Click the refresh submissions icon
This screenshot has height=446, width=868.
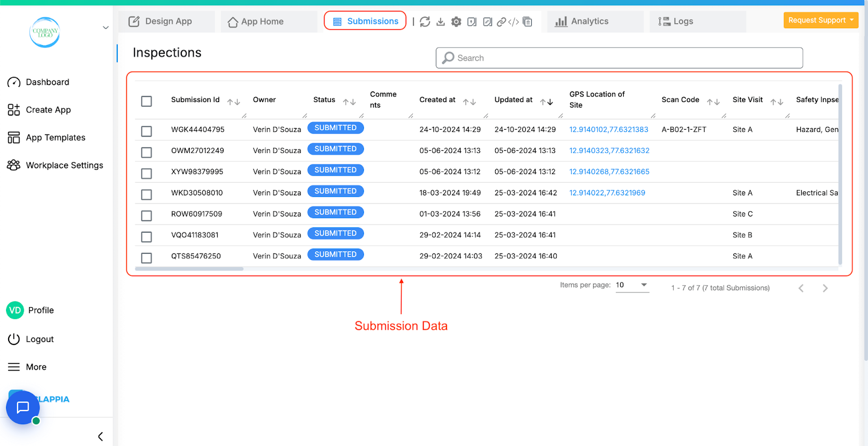coord(425,22)
